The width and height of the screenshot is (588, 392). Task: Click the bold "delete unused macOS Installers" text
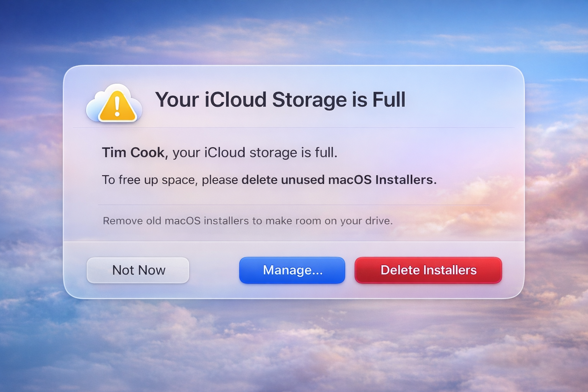point(338,180)
